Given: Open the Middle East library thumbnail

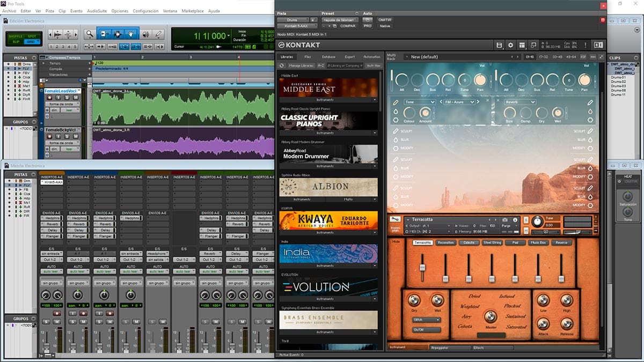Looking at the screenshot, I should tap(329, 88).
